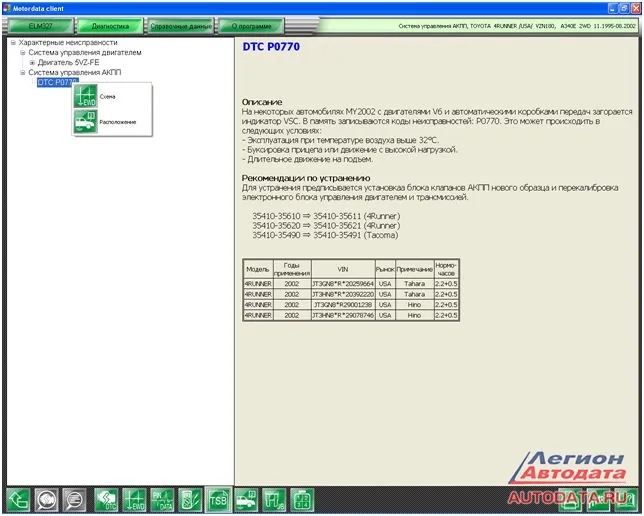644x516 pixels.
Task: Select the DTC P0770 tree item
Action: click(x=55, y=83)
